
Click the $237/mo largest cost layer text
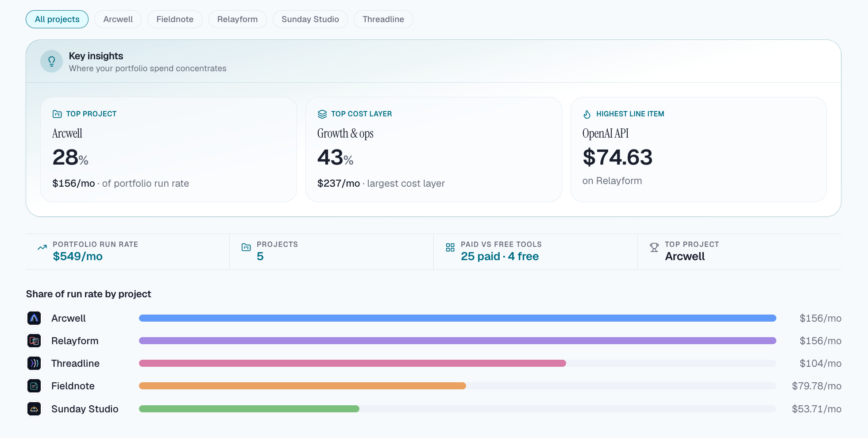tap(381, 184)
